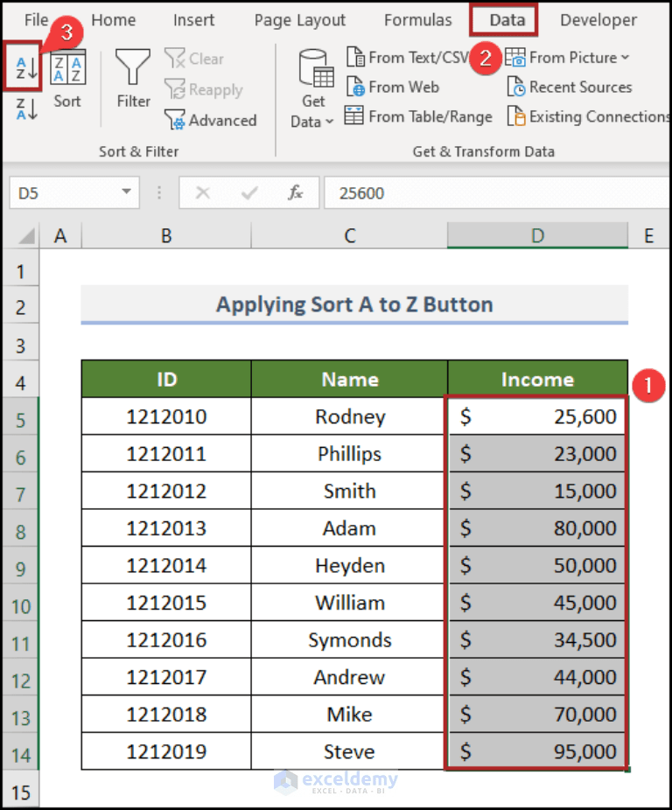Viewport: 672px width, 810px height.
Task: Select column A header
Action: [60, 236]
